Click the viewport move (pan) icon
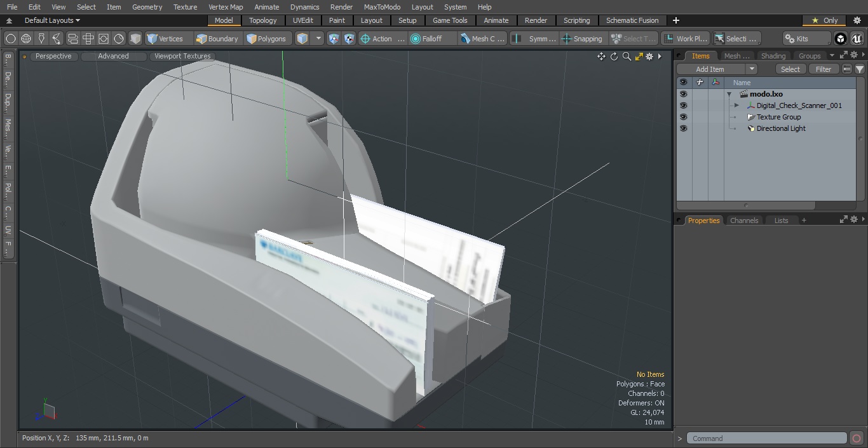868x448 pixels. tap(601, 57)
